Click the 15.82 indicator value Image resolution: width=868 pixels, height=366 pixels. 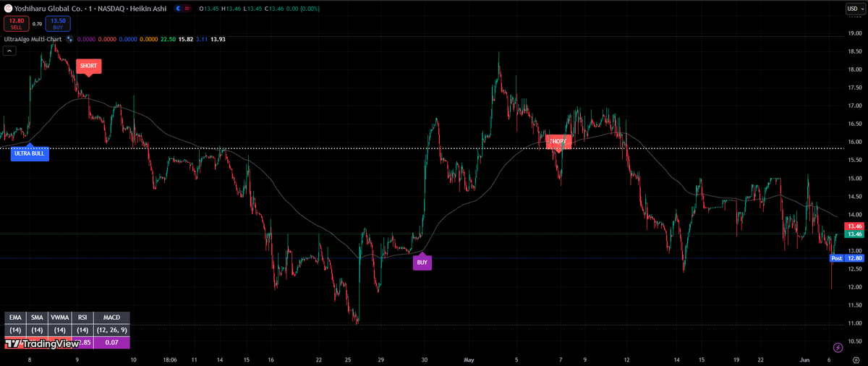(186, 39)
